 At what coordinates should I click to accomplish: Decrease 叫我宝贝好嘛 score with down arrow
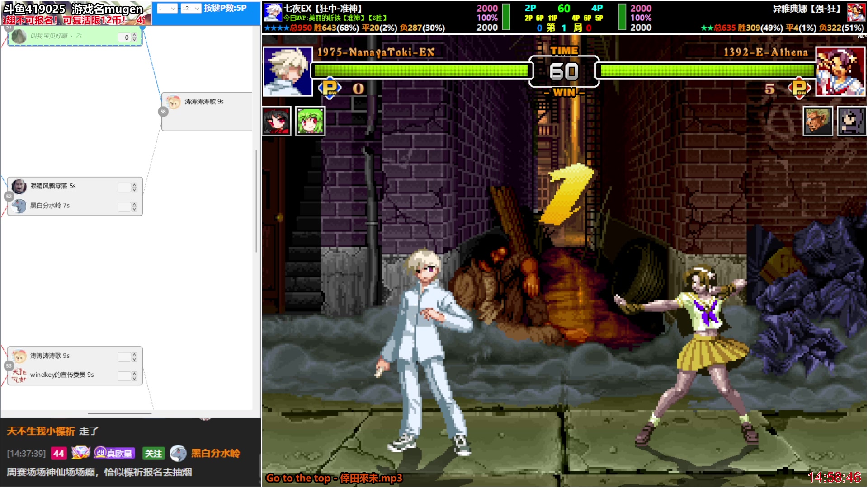[134, 40]
